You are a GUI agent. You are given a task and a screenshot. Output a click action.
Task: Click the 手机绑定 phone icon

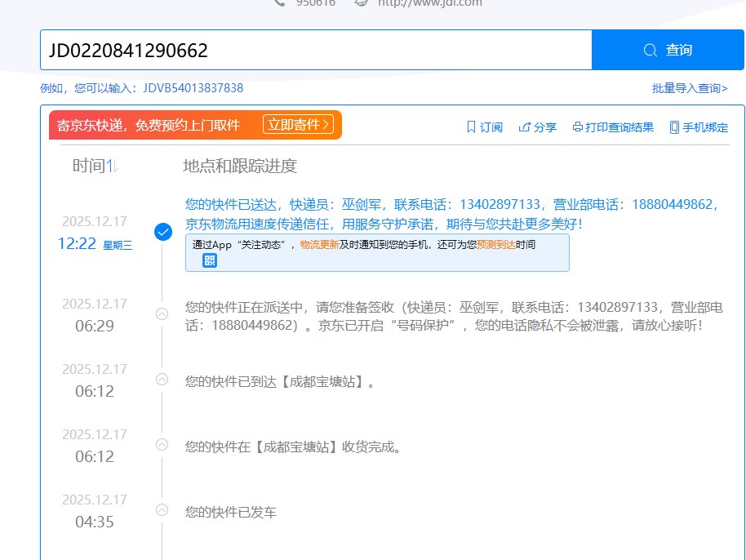coord(674,127)
